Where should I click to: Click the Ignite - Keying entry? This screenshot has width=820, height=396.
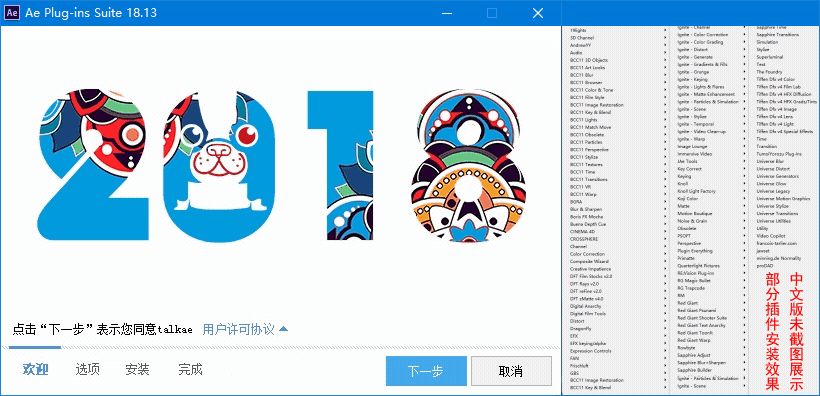pyautogui.click(x=693, y=79)
